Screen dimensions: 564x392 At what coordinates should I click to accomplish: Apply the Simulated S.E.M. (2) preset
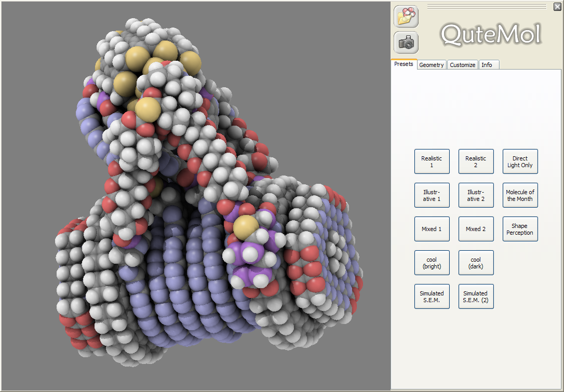tap(476, 296)
